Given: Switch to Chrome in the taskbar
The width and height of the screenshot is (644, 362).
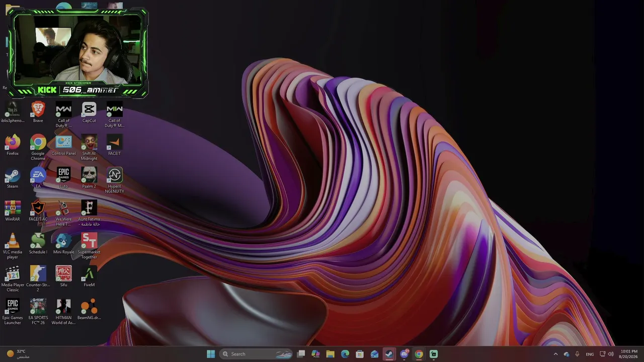Looking at the screenshot, I should pos(419,354).
